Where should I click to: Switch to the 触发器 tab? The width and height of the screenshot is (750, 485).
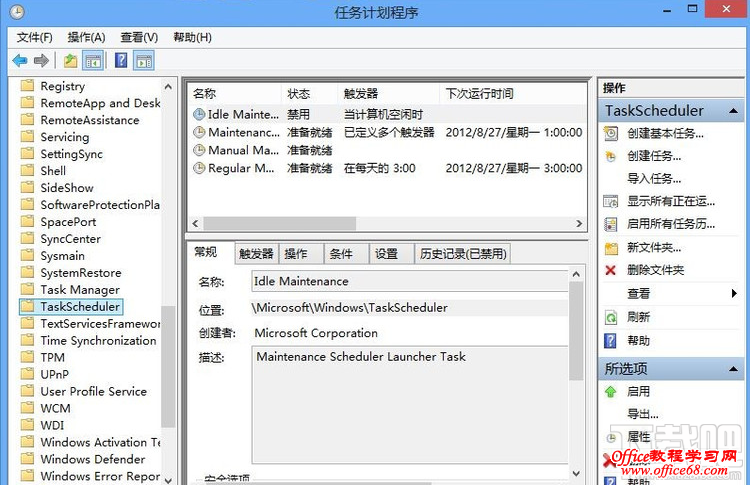click(x=256, y=254)
